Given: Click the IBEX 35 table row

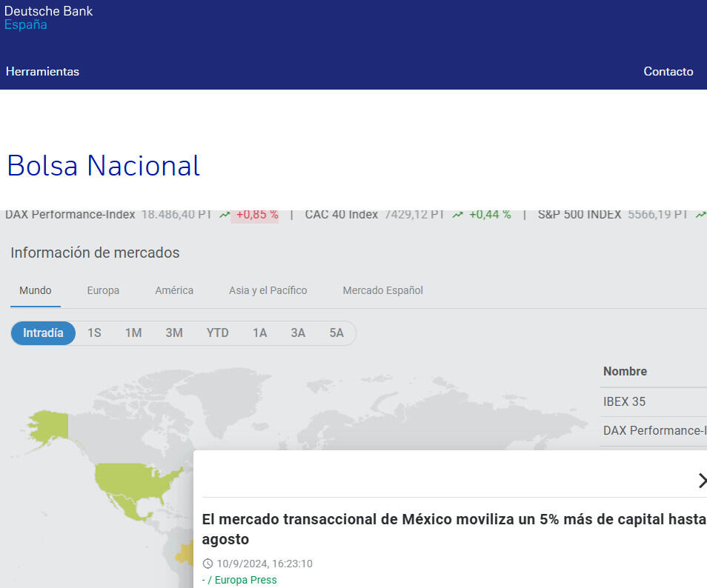Looking at the screenshot, I should click(652, 401).
